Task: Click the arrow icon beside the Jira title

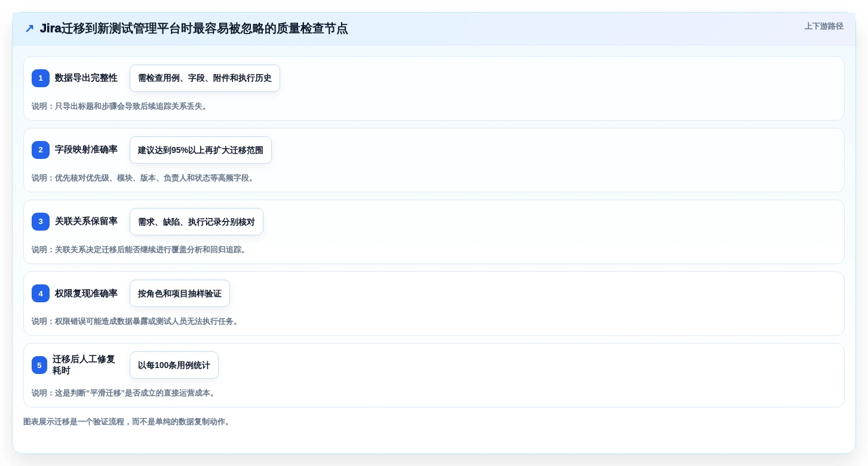Action: 29,29
